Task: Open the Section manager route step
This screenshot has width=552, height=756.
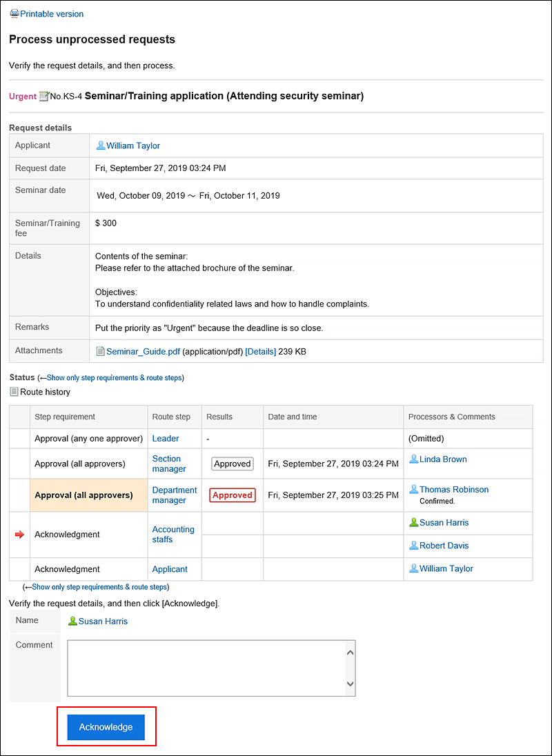Action: click(x=169, y=464)
